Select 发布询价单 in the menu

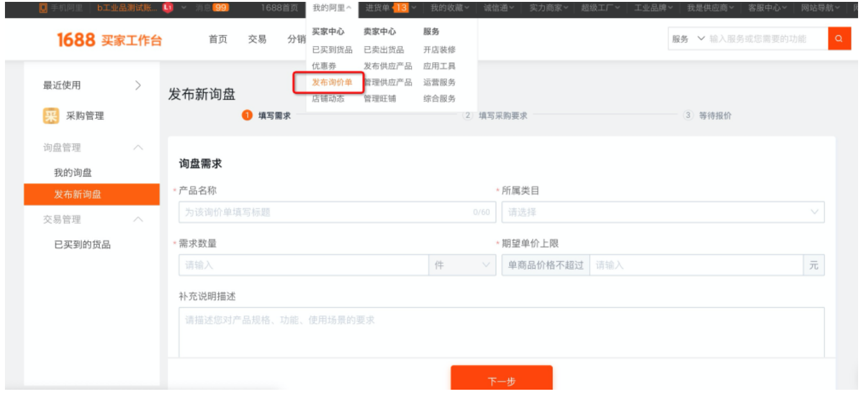(332, 82)
